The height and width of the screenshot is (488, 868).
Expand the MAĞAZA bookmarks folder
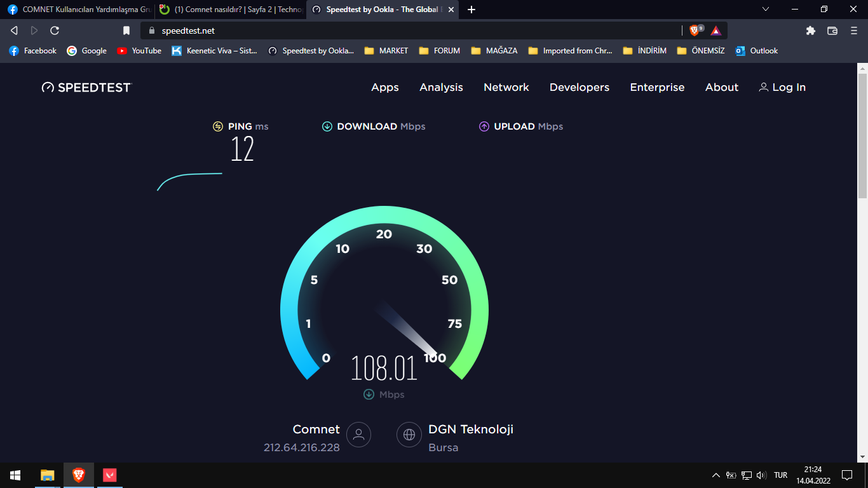tap(494, 51)
